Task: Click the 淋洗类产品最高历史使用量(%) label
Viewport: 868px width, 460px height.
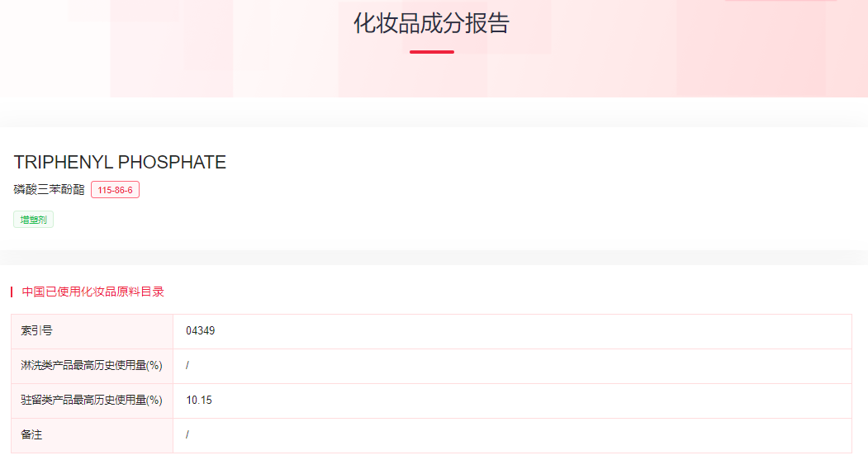Action: (x=91, y=366)
